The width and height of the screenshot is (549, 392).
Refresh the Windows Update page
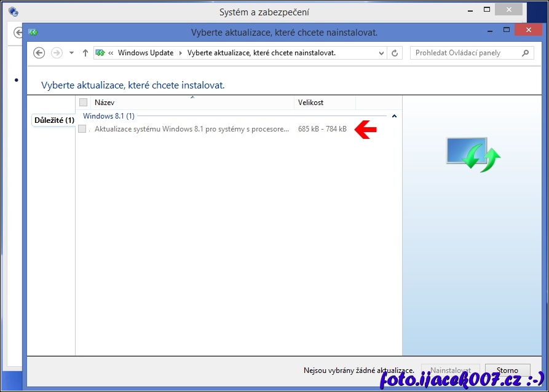(395, 53)
